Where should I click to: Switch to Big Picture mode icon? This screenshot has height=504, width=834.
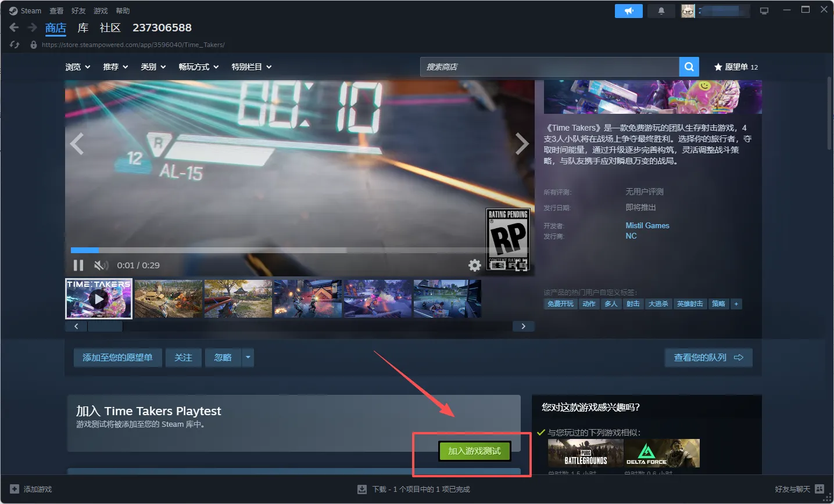point(764,11)
